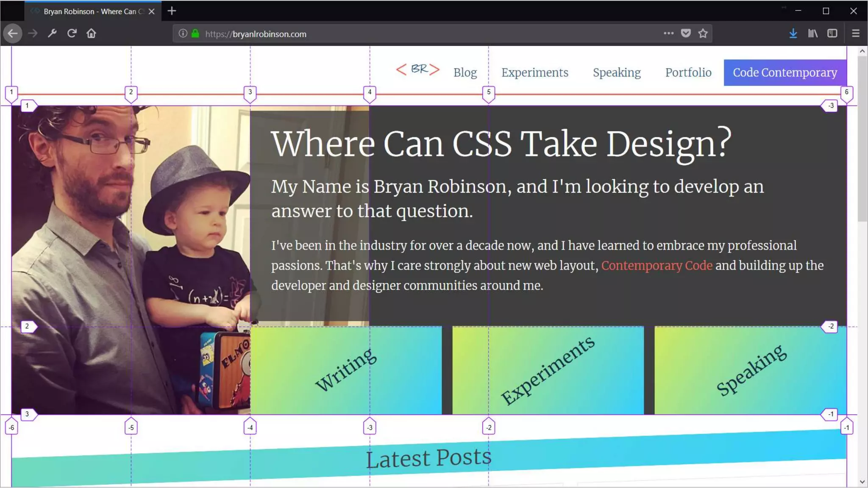Open the Blog navigation item

(x=465, y=72)
